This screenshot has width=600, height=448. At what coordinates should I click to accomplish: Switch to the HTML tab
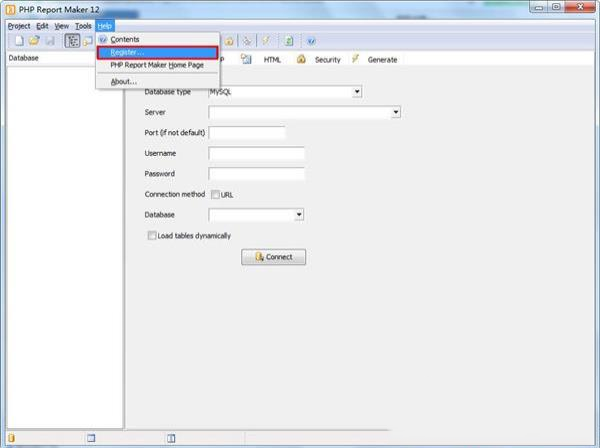272,60
